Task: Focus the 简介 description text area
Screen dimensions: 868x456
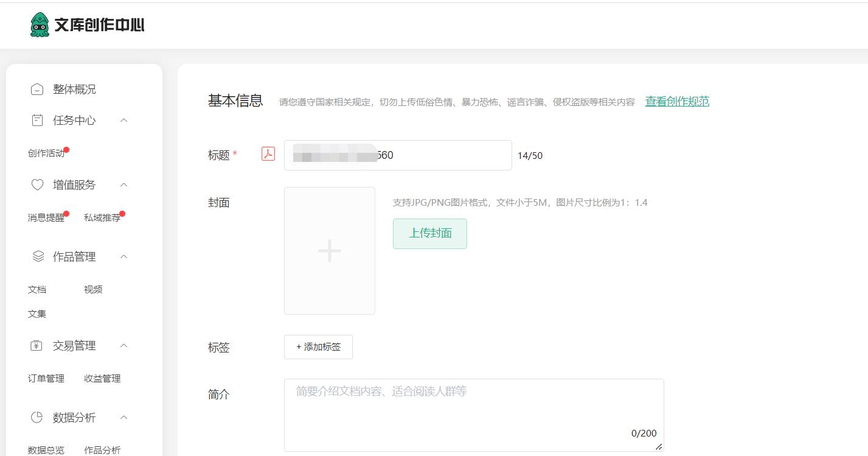Action: click(473, 415)
